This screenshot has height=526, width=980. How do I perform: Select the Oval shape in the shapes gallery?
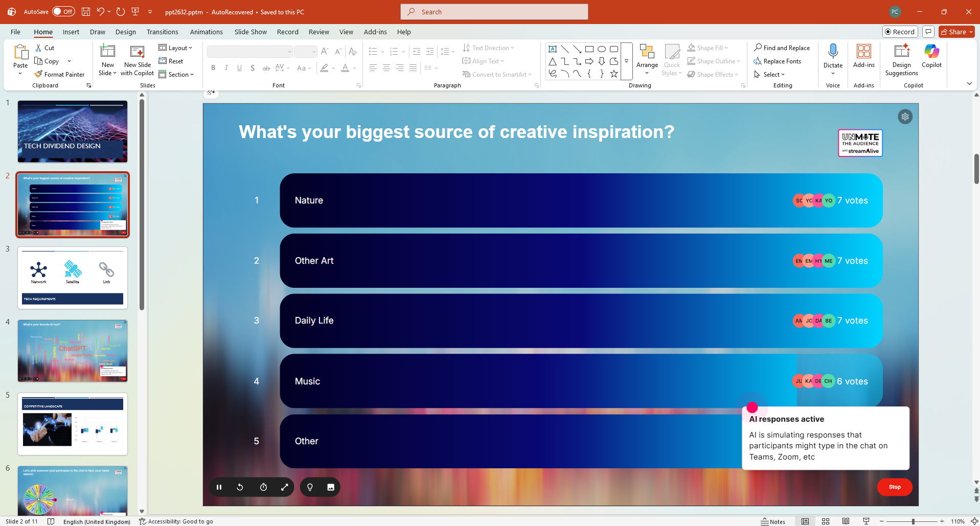click(x=601, y=49)
